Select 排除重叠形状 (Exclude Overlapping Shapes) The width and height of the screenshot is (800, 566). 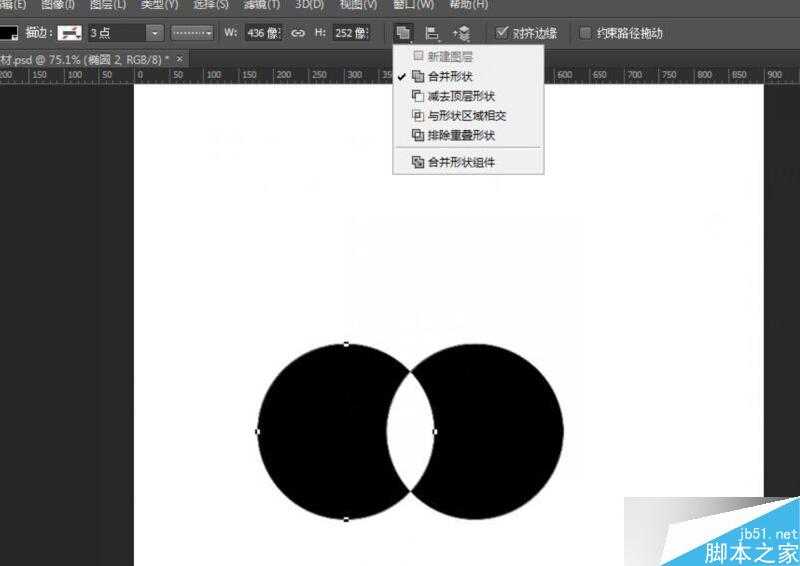click(x=460, y=135)
